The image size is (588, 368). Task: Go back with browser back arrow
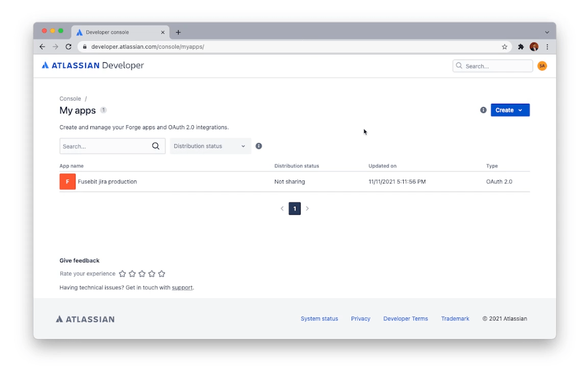coord(42,47)
